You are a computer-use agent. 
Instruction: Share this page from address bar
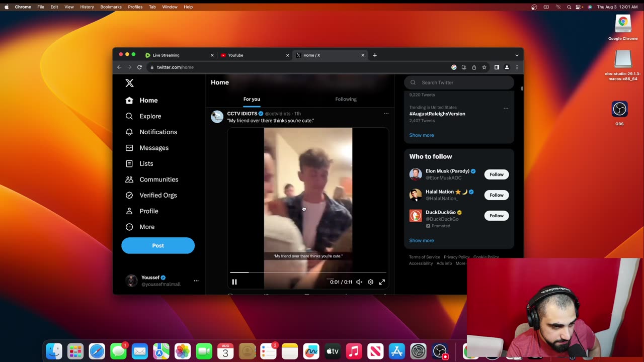point(474,67)
